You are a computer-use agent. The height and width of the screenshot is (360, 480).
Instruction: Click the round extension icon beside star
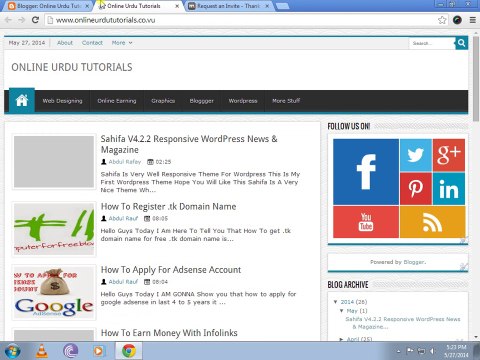(457, 20)
